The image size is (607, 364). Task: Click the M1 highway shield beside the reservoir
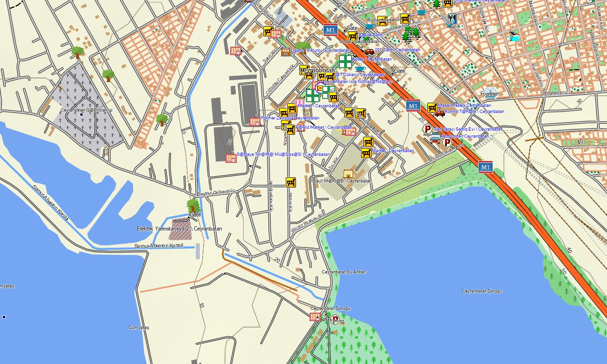[x=486, y=167]
